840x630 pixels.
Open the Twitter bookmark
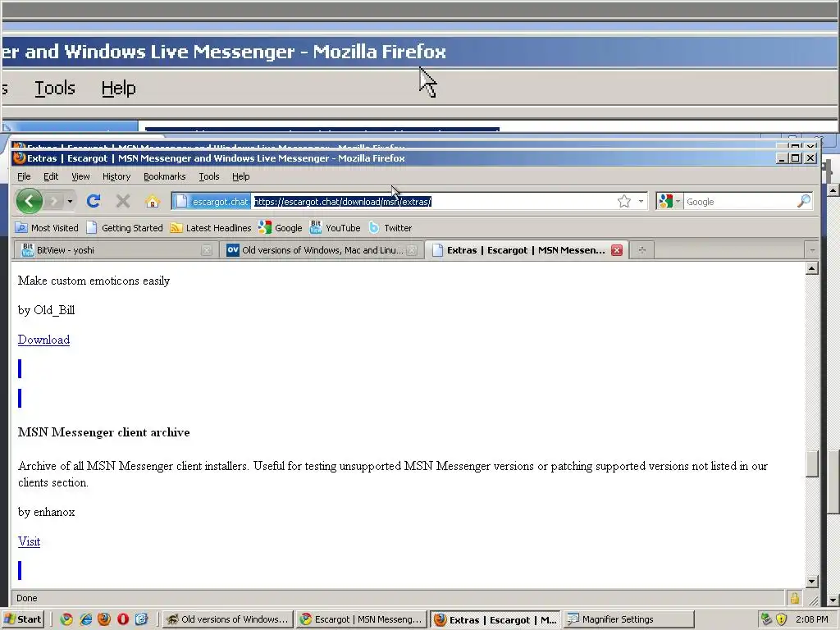(390, 228)
